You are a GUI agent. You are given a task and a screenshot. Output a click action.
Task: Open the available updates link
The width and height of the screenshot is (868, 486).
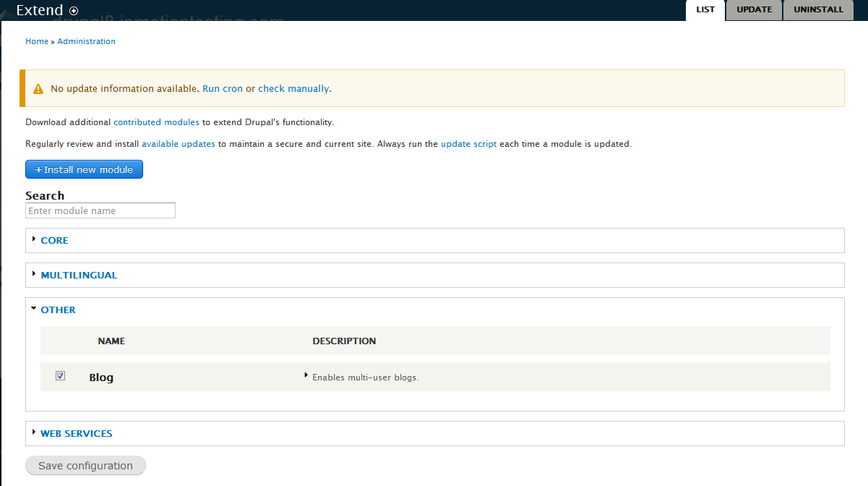179,144
